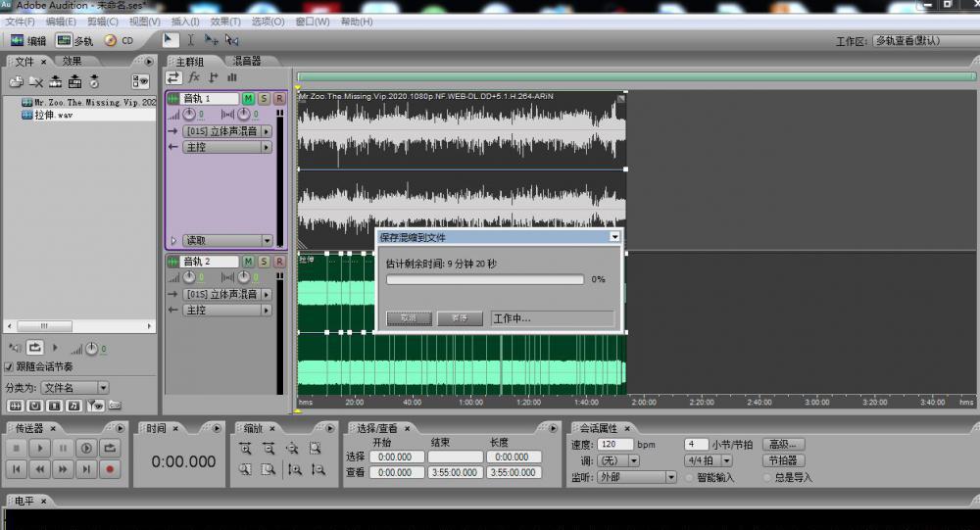
Task: Click Fast Forward button in transport
Action: [63, 468]
